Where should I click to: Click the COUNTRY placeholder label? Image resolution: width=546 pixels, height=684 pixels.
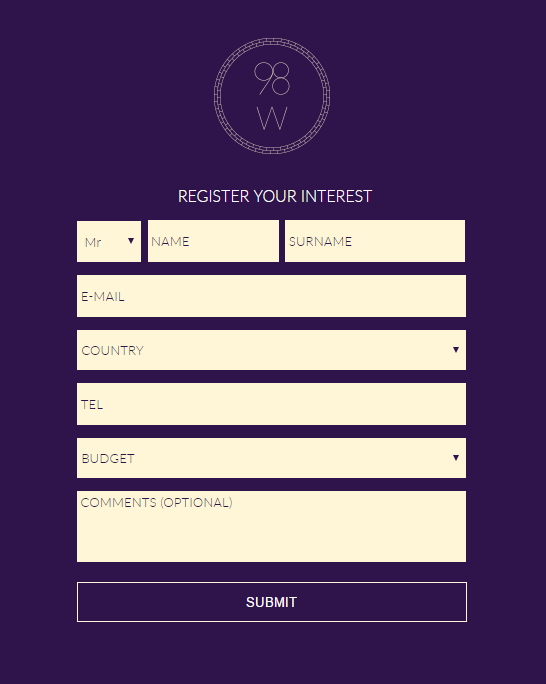pyautogui.click(x=113, y=351)
